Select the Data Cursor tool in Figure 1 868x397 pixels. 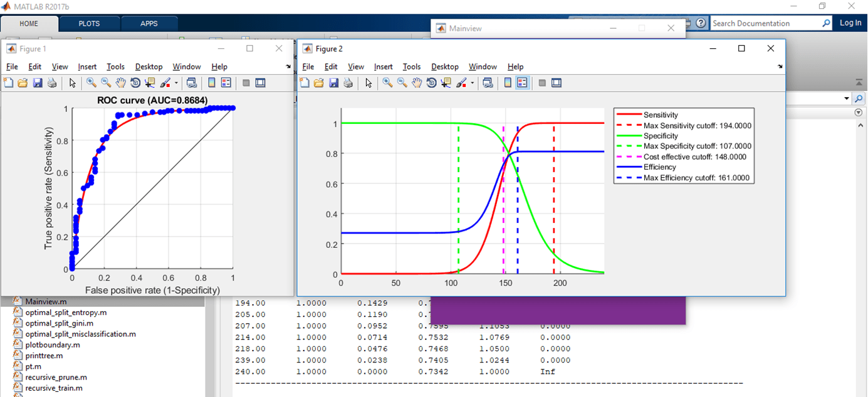pyautogui.click(x=150, y=82)
